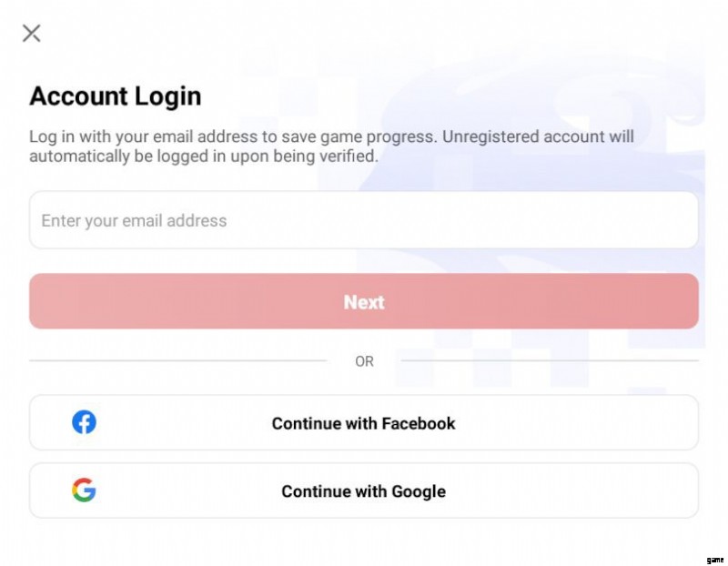Sign in using the multicolor Google icon

(x=84, y=490)
